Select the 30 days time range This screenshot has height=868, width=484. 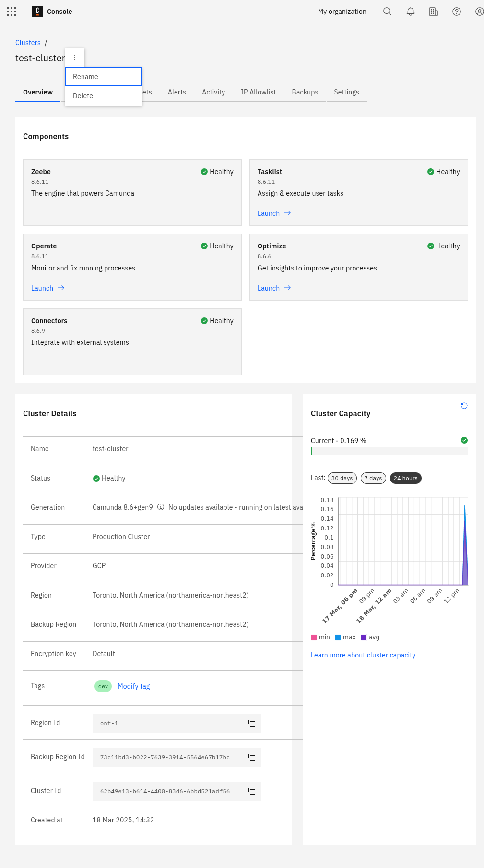(x=342, y=478)
